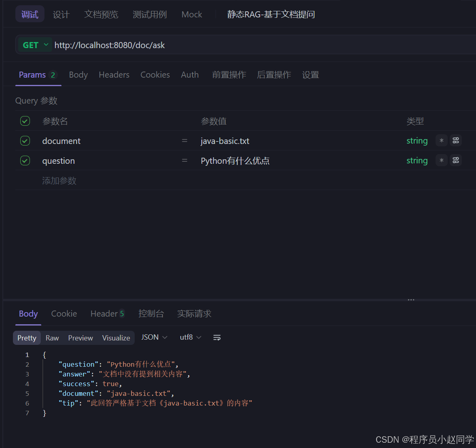Viewport: 476px width, 448px height.
Task: Click the question parameter name field
Action: pyautogui.click(x=59, y=161)
